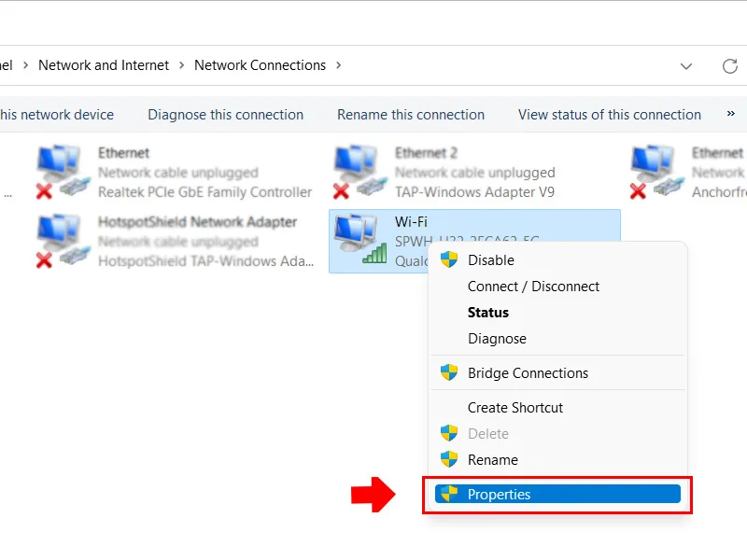
Task: Click the shield icon next to Bridge Connections
Action: tap(449, 372)
